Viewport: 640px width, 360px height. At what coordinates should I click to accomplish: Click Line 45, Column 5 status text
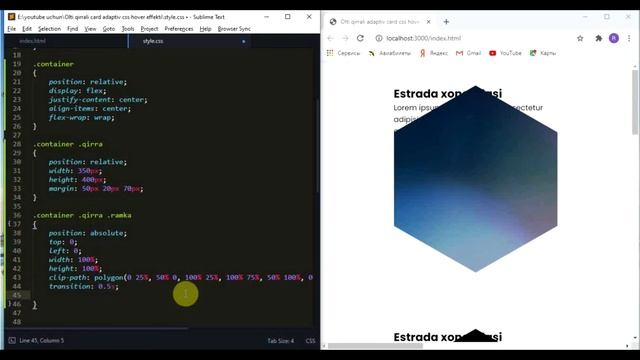pyautogui.click(x=42, y=340)
